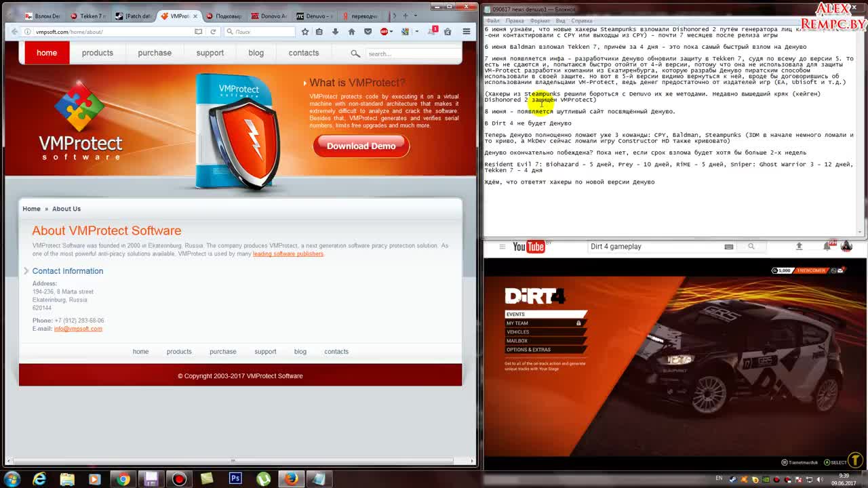868x488 pixels.
Task: Open the YouTube on-screen keyboard icon
Action: 729,247
